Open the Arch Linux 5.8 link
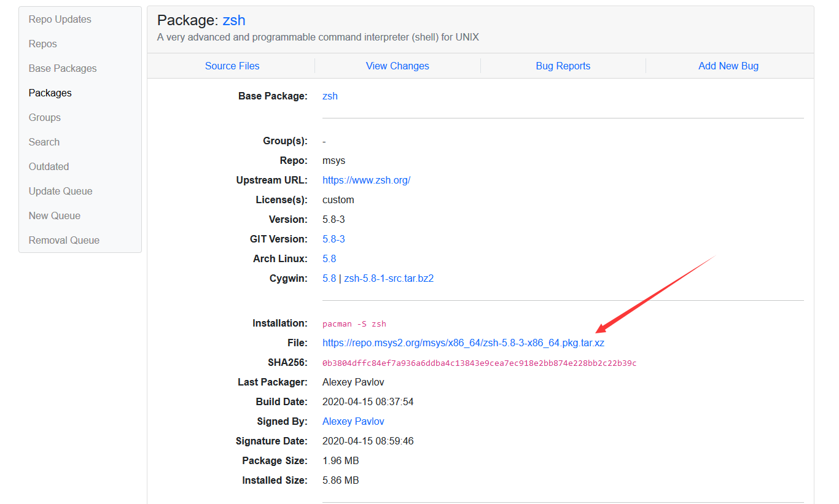The image size is (839, 504). pyautogui.click(x=329, y=258)
